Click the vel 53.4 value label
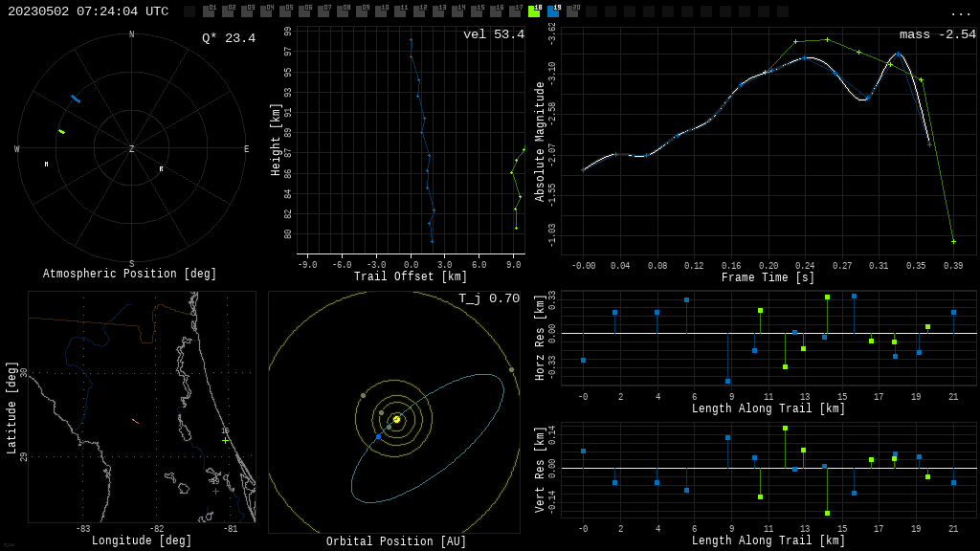The height and width of the screenshot is (551, 980). (494, 34)
